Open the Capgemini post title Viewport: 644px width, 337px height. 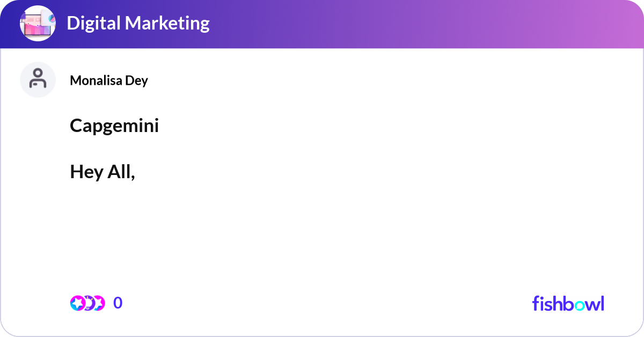tap(114, 126)
